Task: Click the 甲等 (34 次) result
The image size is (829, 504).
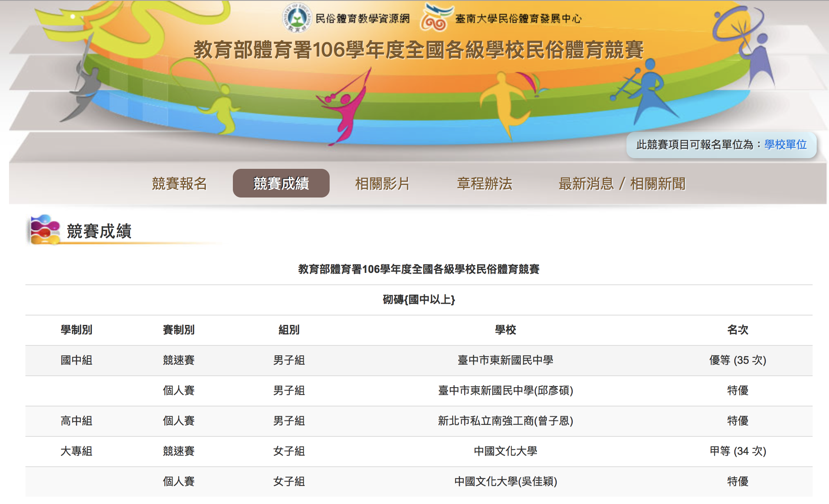Action: point(738,451)
